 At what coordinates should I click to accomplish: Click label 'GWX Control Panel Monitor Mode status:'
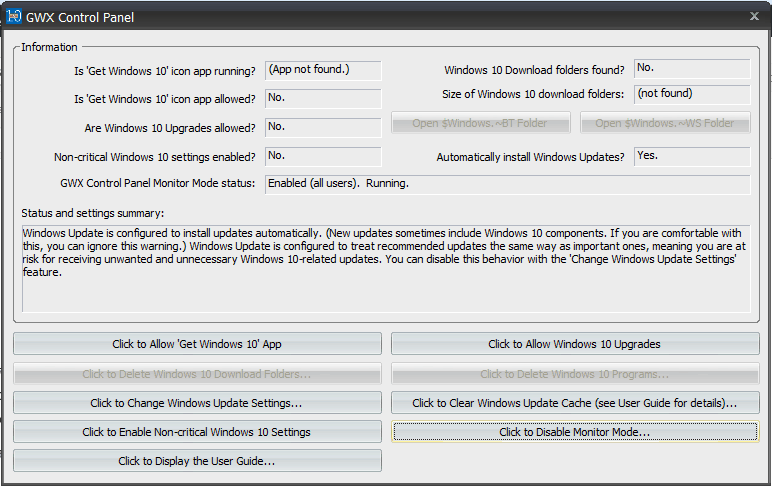[x=158, y=183]
